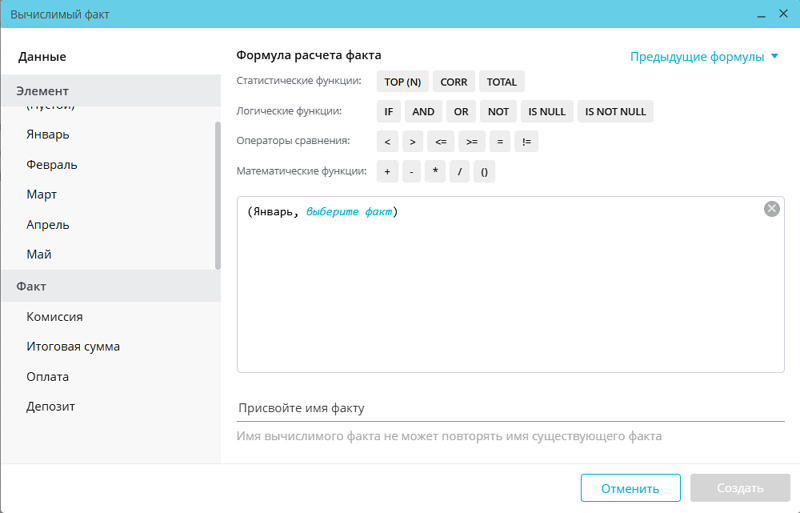
Task: Insert the multiplication operator
Action: pyautogui.click(x=435, y=172)
